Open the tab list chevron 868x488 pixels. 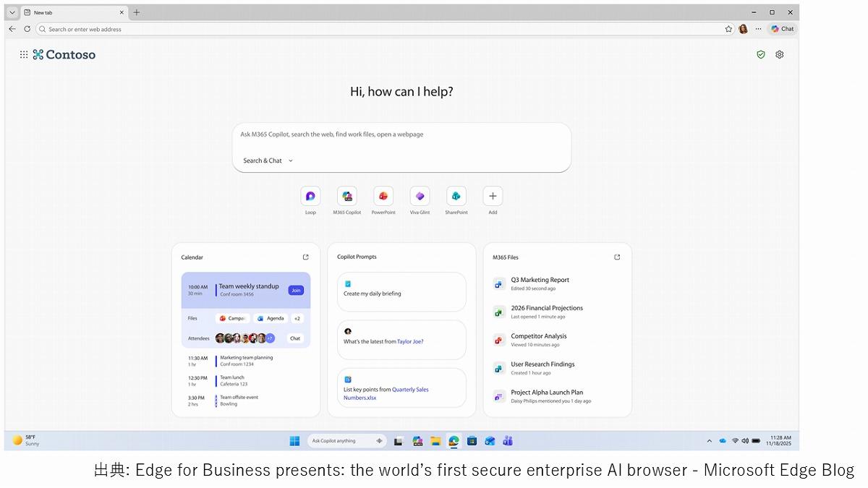[12, 12]
